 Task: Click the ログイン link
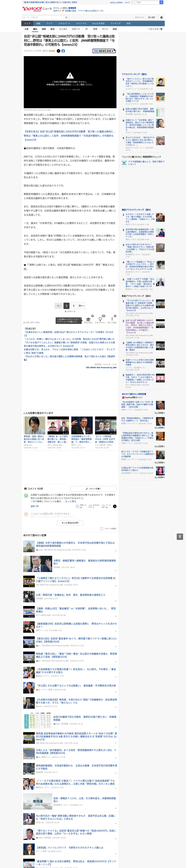pyautogui.click(x=57, y=11)
